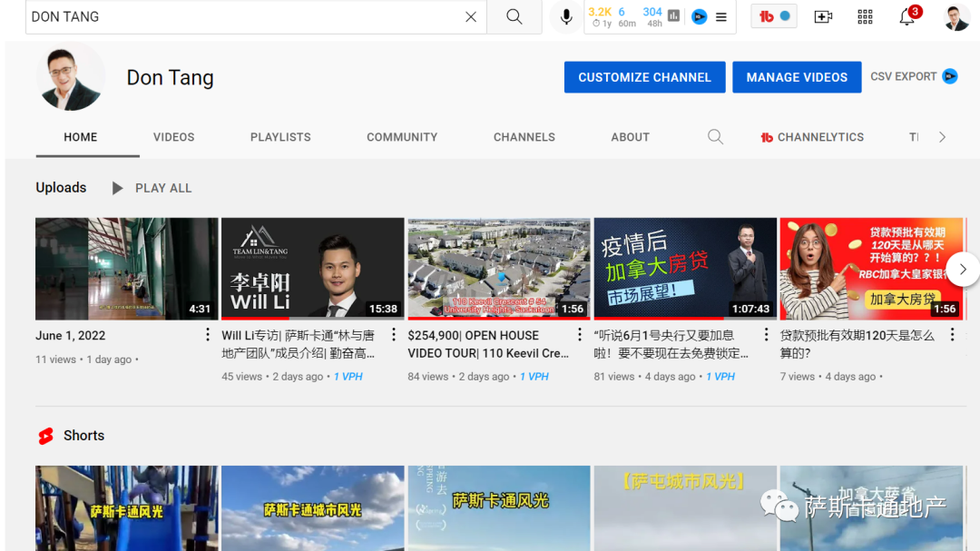Switch to the VIDEOS tab
Viewport: 980px width, 551px height.
point(173,137)
